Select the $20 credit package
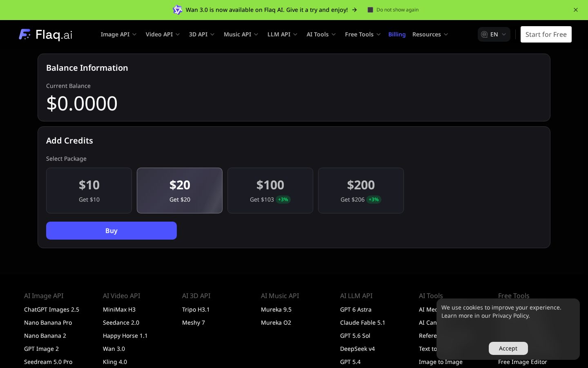Viewport: 588px width, 368px height. [180, 191]
